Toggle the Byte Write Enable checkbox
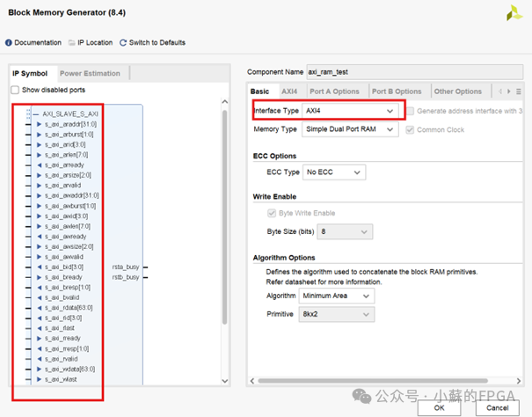The height and width of the screenshot is (417, 532). [x=272, y=213]
